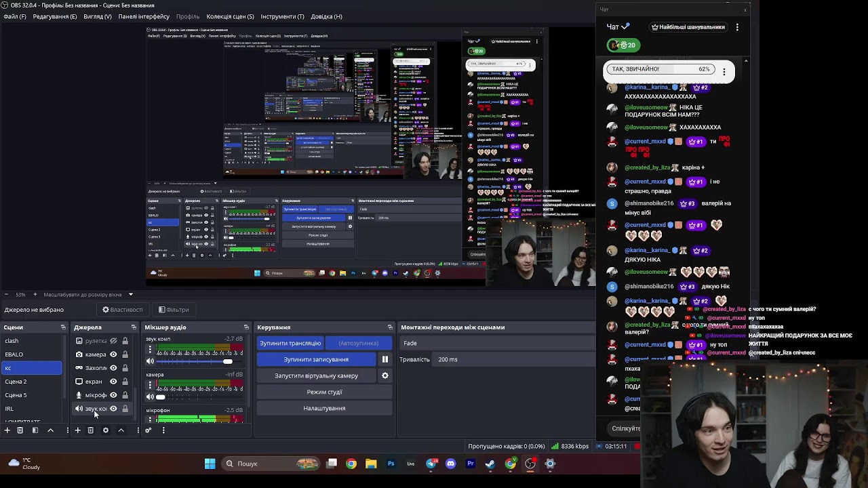Mute камера speaker icon in mixer
The image size is (868, 488).
coord(150,397)
